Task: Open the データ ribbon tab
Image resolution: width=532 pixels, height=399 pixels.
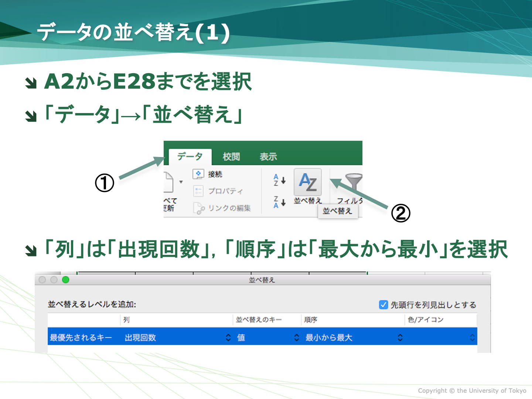Action: 190,157
